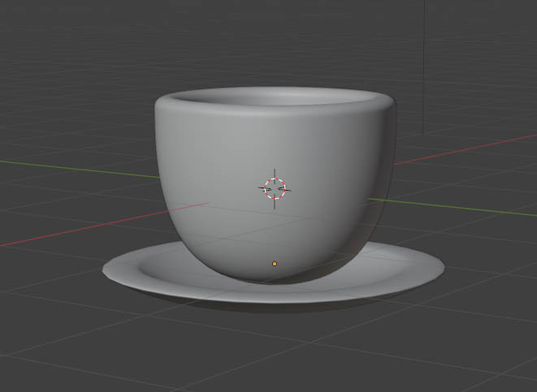Click inside the cup's hollow interior
The image size is (537, 392).
pos(274,99)
